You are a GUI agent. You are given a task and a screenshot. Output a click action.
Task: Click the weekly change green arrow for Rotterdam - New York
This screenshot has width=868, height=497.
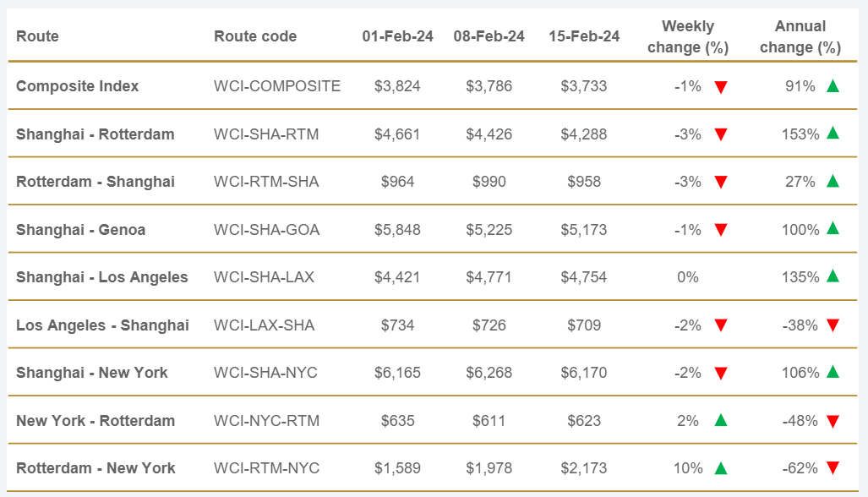pyautogui.click(x=721, y=467)
